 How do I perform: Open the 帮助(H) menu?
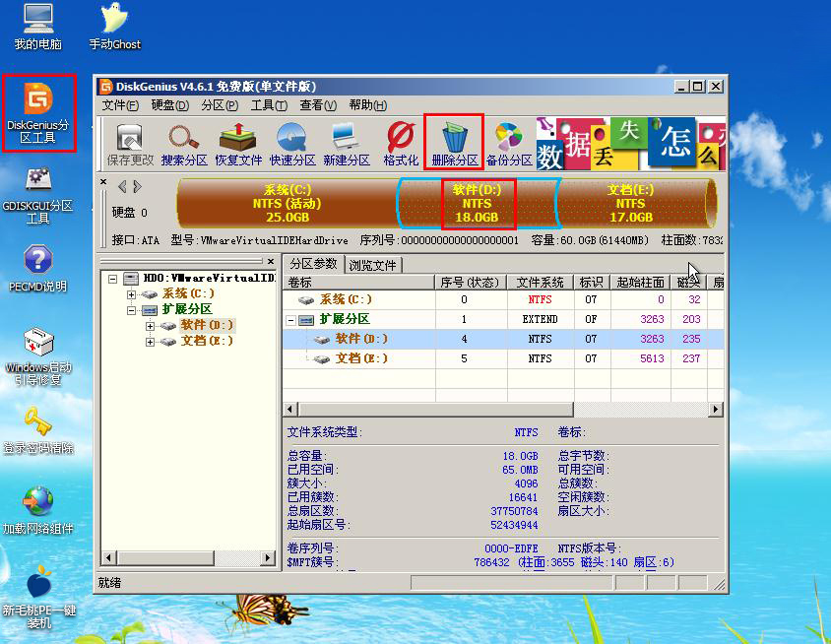point(368,105)
